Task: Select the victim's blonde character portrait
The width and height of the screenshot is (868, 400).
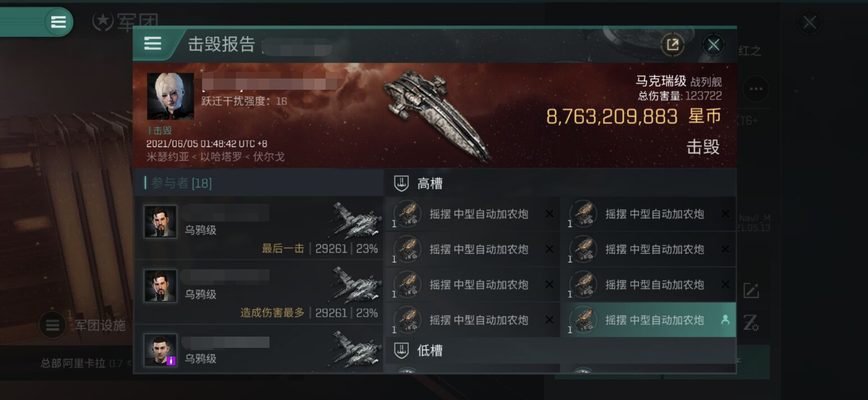Action: pos(171,96)
